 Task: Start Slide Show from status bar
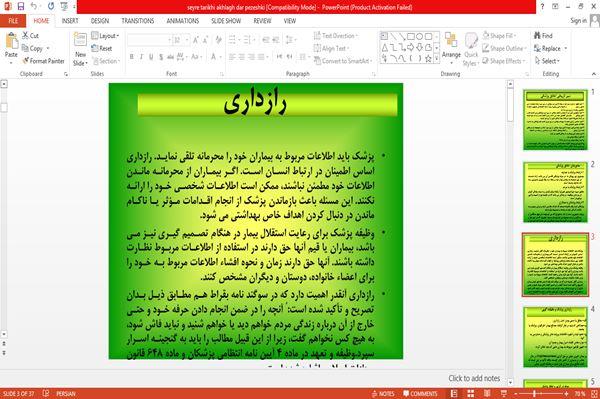click(504, 393)
